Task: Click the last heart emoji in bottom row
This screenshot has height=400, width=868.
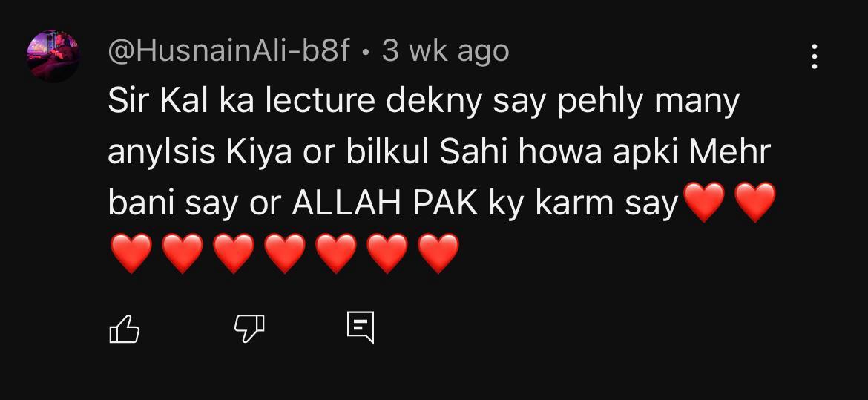Action: tap(438, 253)
